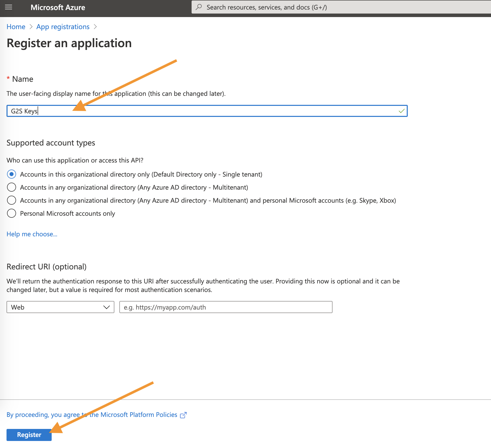Viewport: 491px width, 448px height.
Task: Click the 'Register an application' heading
Action: click(x=69, y=43)
